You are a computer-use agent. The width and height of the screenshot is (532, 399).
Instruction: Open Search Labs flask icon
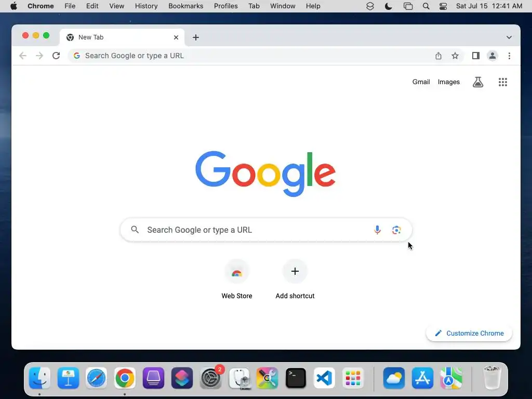(x=478, y=82)
